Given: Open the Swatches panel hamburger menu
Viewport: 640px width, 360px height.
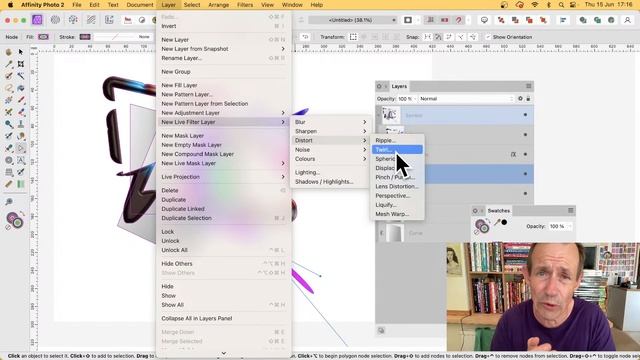Looking at the screenshot, I should tap(571, 211).
